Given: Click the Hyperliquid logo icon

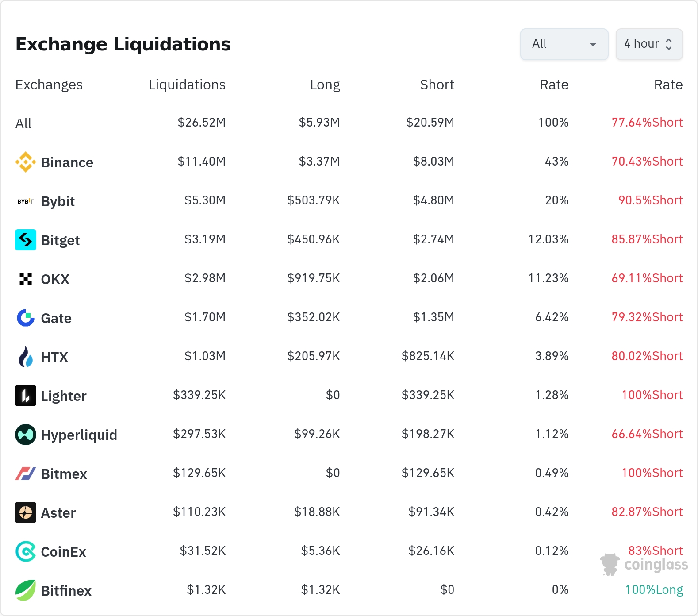Looking at the screenshot, I should coord(26,435).
